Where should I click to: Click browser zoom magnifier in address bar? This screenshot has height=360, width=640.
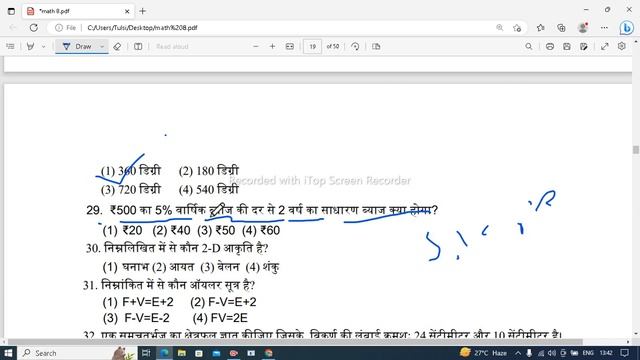point(500,28)
